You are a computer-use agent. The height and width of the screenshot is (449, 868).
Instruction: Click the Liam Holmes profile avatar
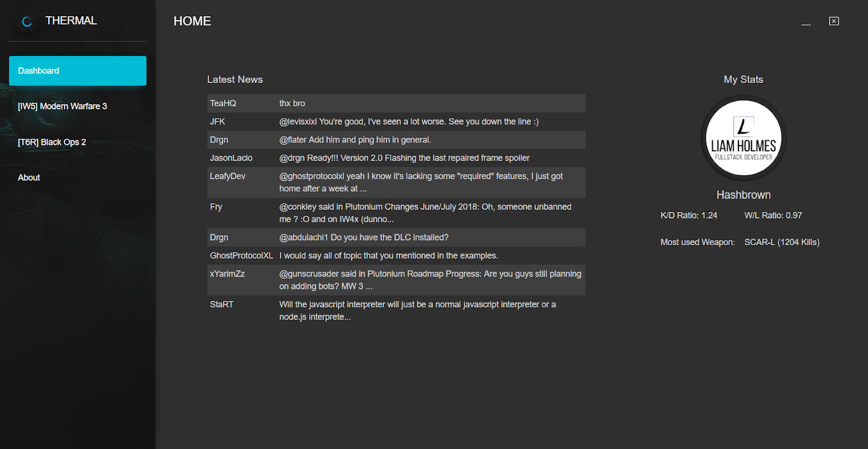click(x=743, y=138)
